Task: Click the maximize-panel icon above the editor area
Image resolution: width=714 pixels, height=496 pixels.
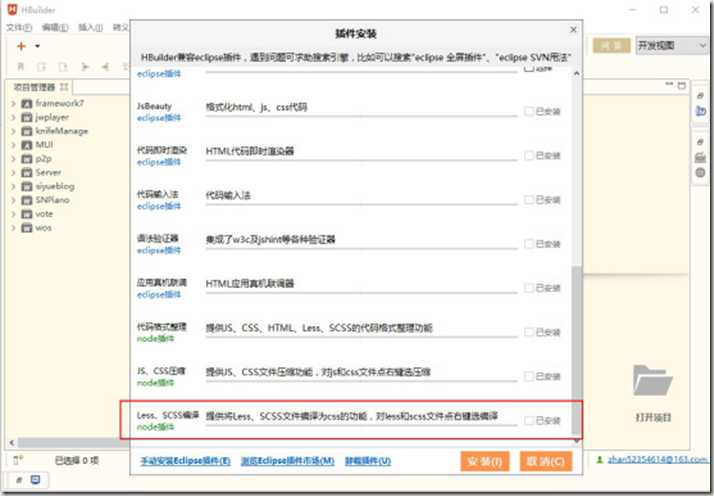Action: pyautogui.click(x=682, y=85)
